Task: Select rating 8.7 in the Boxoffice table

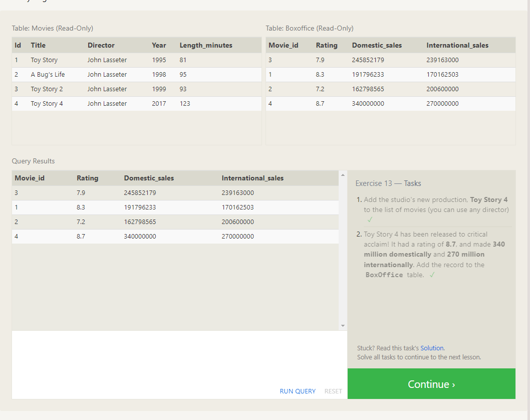Action: click(x=320, y=103)
